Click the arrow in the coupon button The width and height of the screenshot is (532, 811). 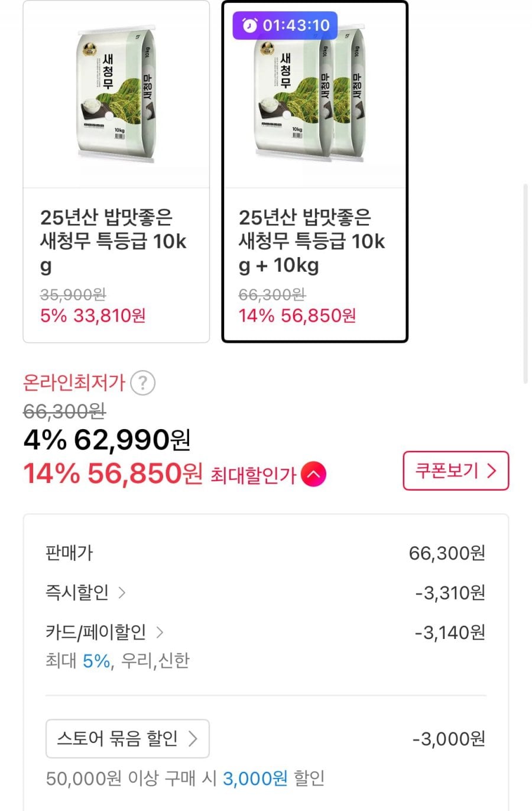tap(491, 471)
